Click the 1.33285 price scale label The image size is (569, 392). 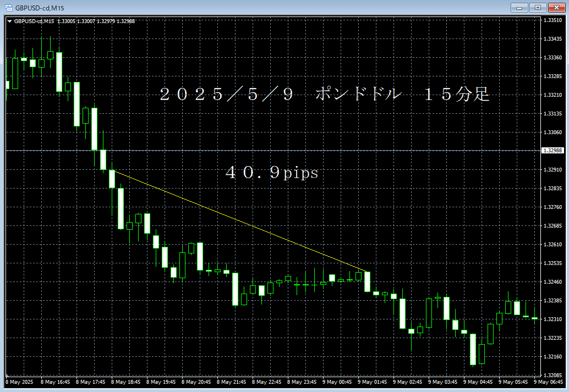552,76
